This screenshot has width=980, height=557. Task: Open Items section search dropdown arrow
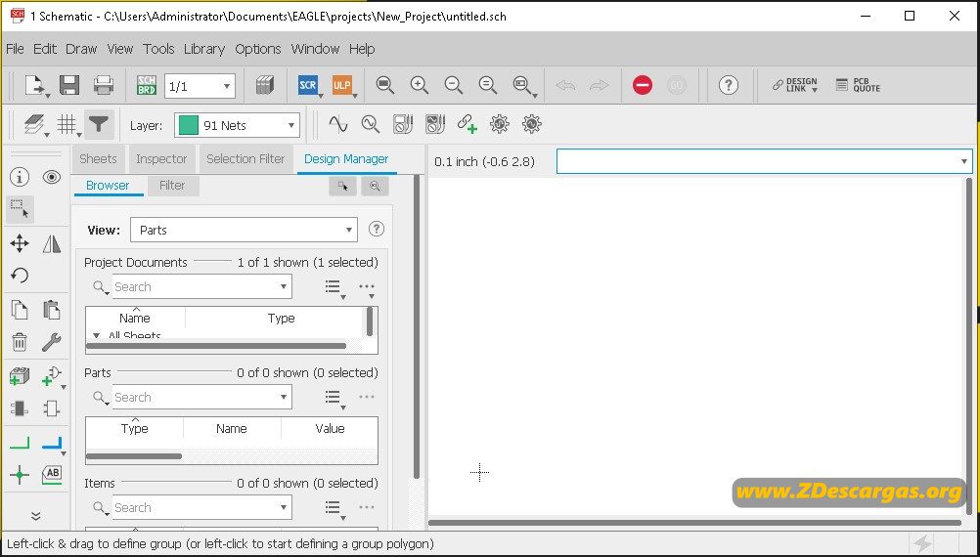tap(283, 508)
